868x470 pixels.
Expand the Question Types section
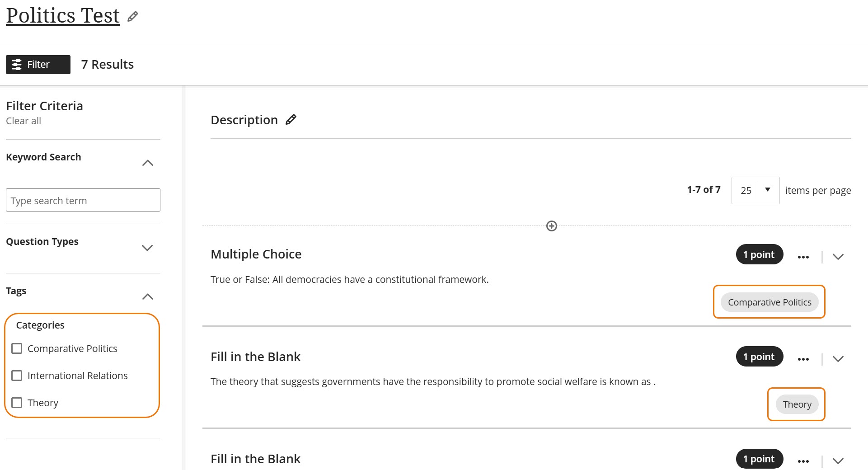point(146,248)
